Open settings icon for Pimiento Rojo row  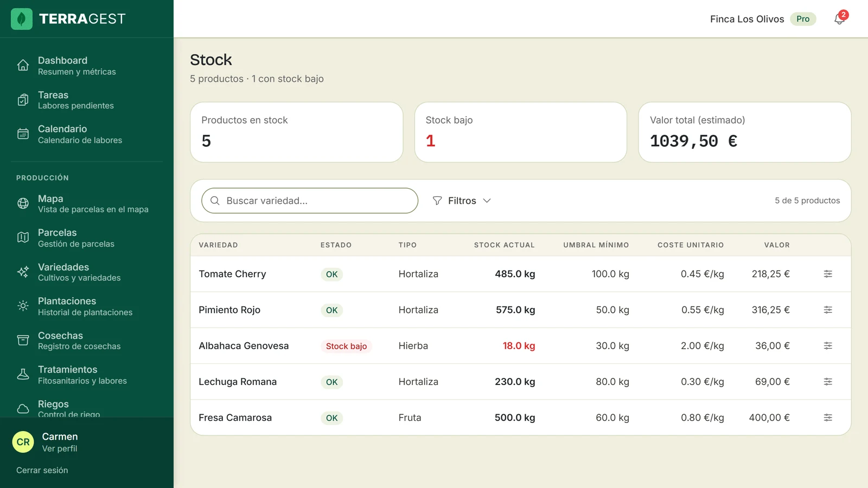tap(828, 310)
